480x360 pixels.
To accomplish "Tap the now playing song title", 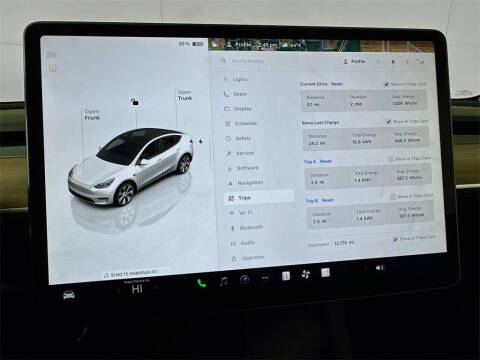I will pos(134,273).
